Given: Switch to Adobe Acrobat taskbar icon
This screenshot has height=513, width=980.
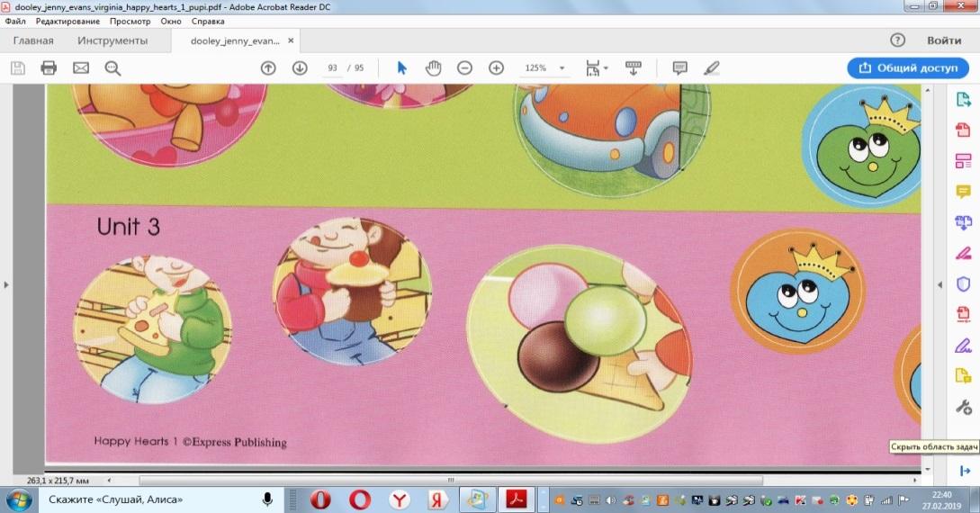Looking at the screenshot, I should pyautogui.click(x=517, y=499).
